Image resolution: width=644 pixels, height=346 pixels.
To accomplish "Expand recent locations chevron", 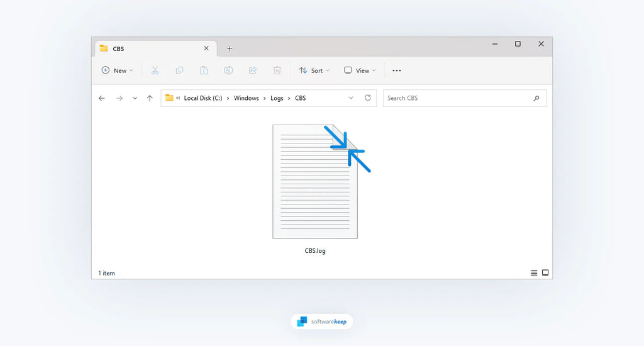I will [x=135, y=98].
